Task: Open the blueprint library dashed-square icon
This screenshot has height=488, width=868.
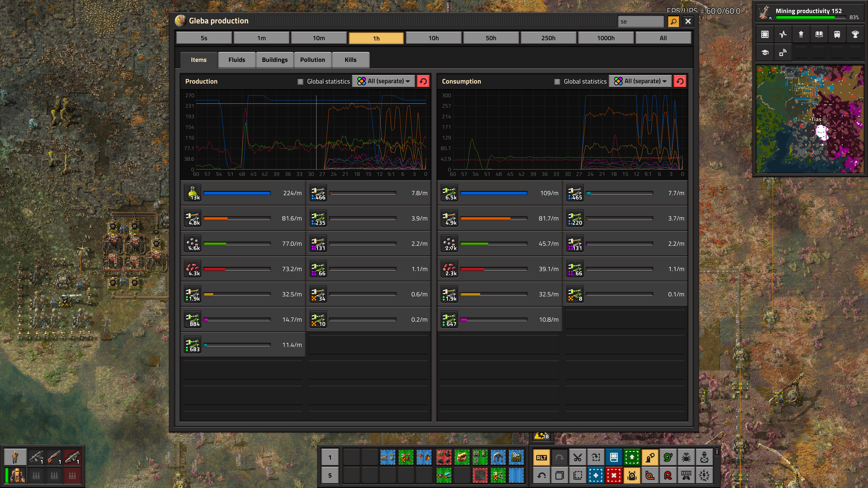Action: pyautogui.click(x=765, y=34)
